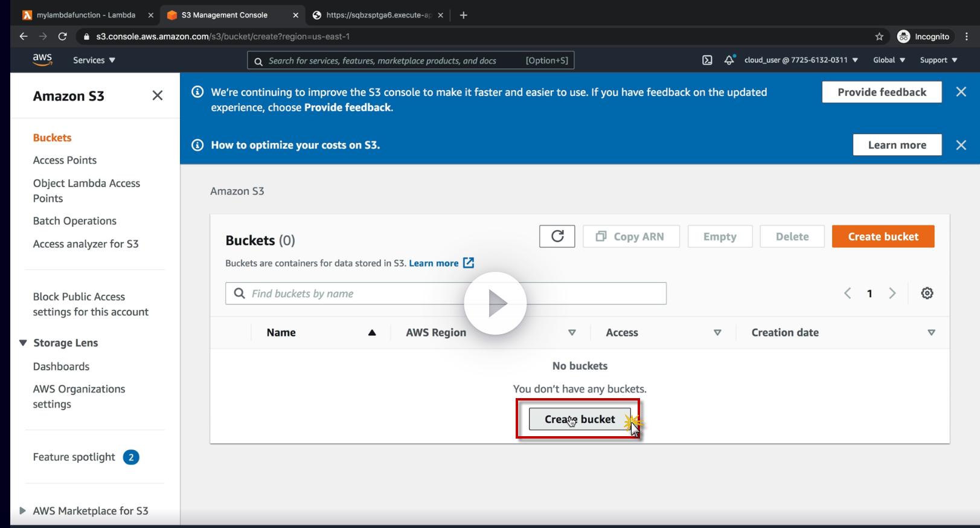Reload the page with browser refresh icon
This screenshot has width=980, height=528.
click(x=62, y=36)
